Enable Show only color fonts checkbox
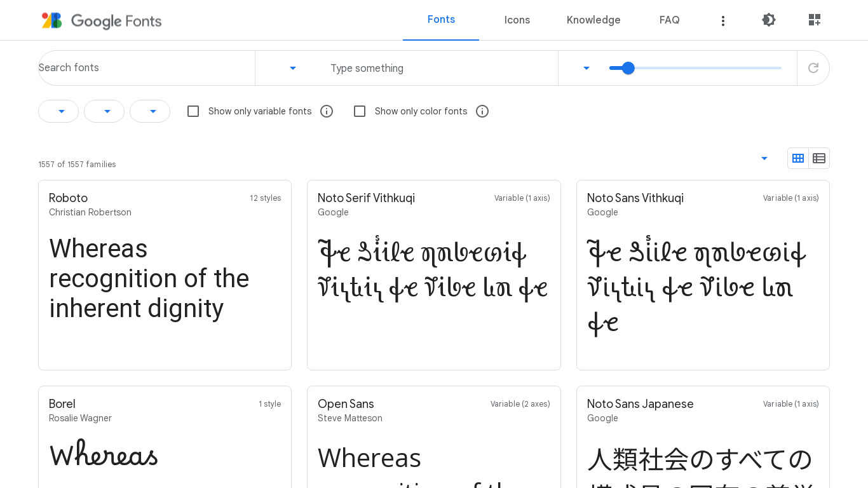Viewport: 868px width, 488px height. coord(360,111)
